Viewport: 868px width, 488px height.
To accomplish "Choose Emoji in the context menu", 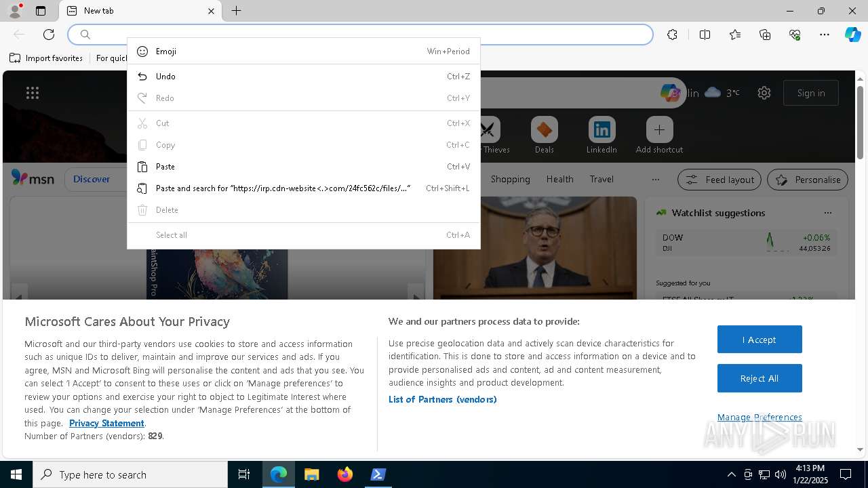I will [x=304, y=52].
